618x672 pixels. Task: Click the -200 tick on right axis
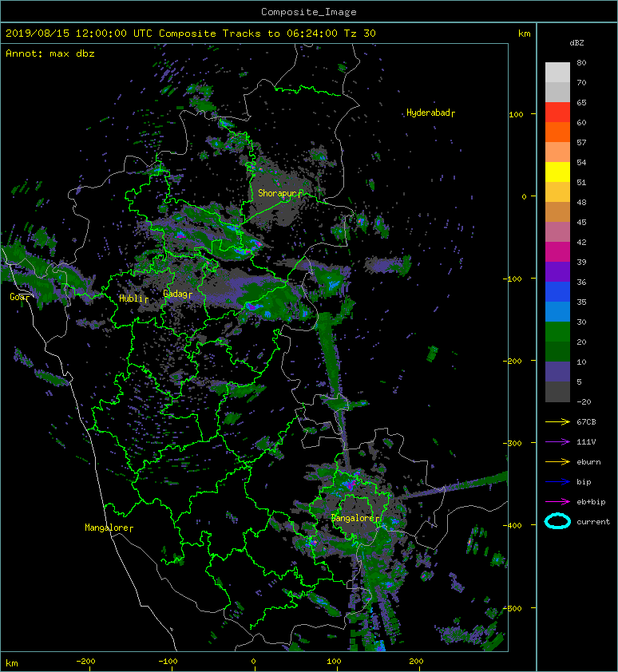(x=512, y=361)
